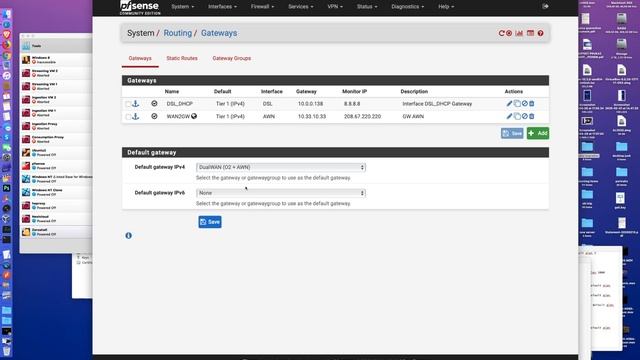The height and width of the screenshot is (360, 640).
Task: Delete the WAN2GW gateway with trash icon
Action: [x=531, y=116]
